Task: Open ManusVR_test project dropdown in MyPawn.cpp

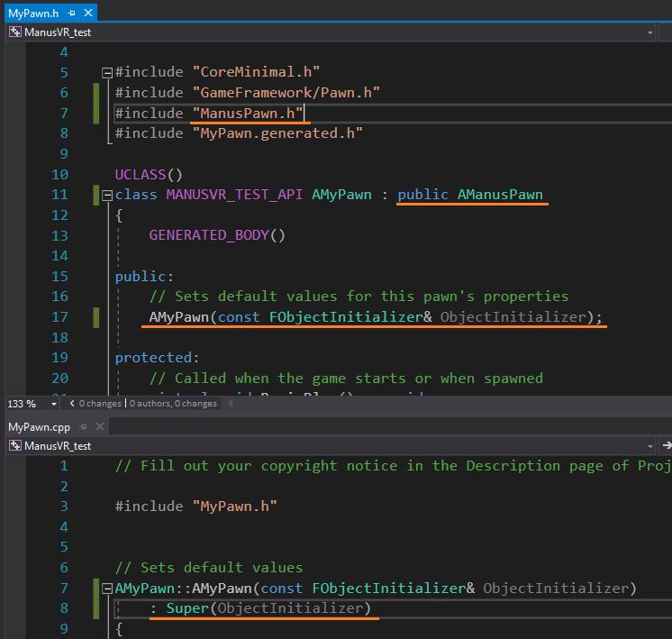Action: pos(650,446)
